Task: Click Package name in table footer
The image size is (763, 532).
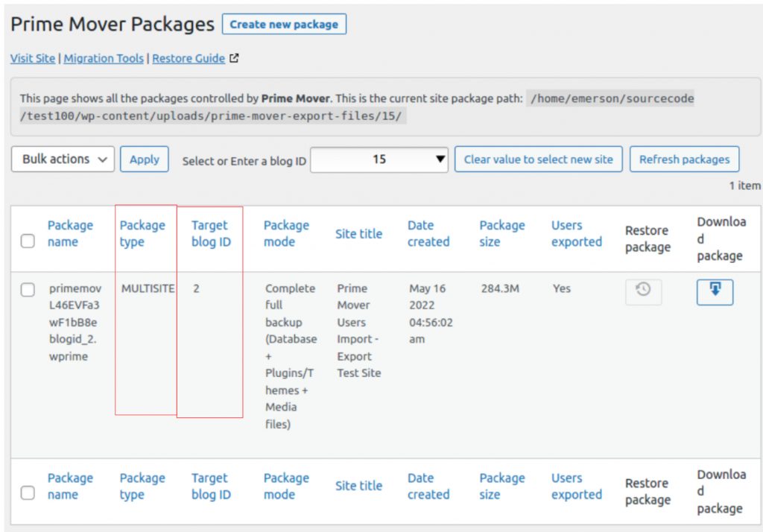Action: click(70, 487)
